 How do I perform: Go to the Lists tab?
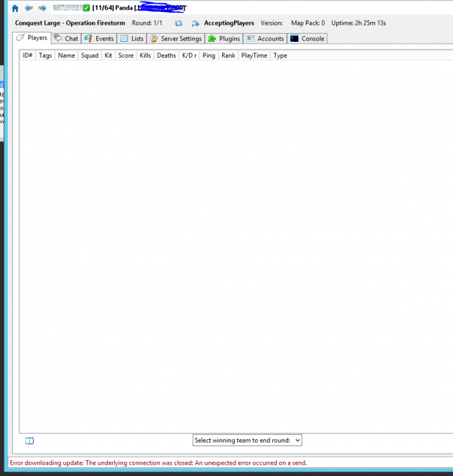pyautogui.click(x=133, y=39)
